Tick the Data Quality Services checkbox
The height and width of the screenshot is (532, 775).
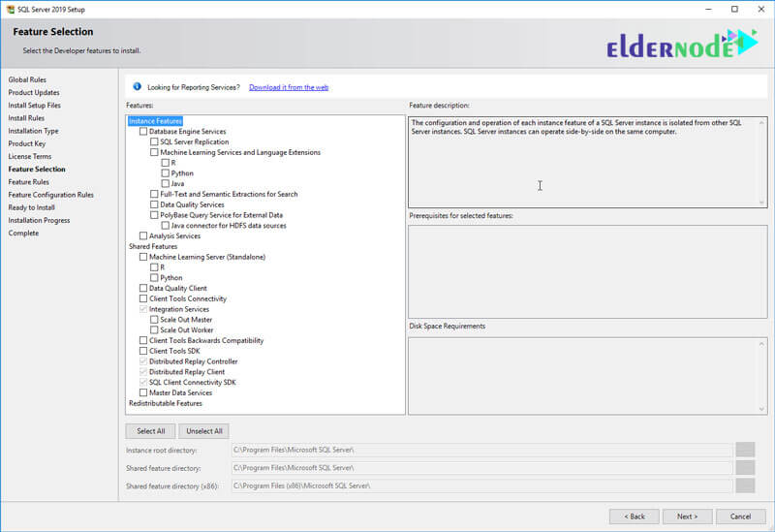pyautogui.click(x=154, y=204)
